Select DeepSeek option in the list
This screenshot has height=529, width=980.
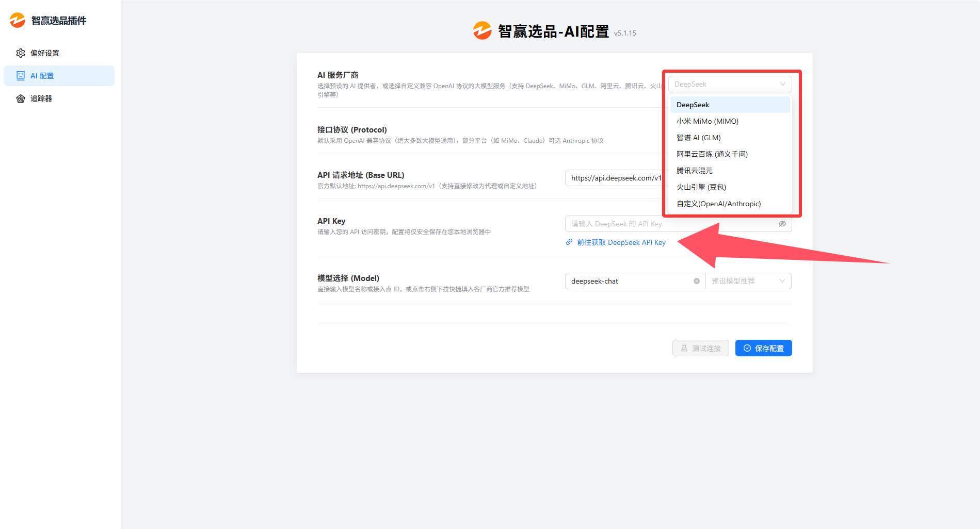pos(730,105)
